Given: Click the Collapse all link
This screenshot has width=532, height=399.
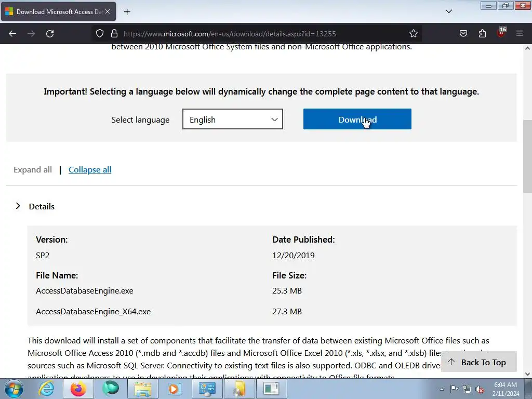Looking at the screenshot, I should point(90,170).
